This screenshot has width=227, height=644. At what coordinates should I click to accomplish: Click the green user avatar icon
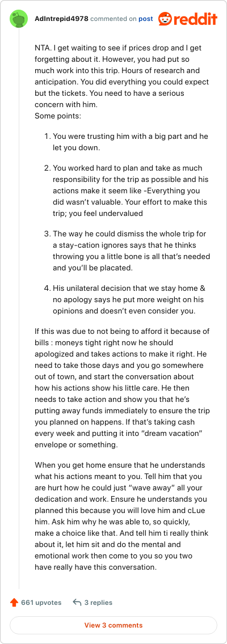click(18, 19)
